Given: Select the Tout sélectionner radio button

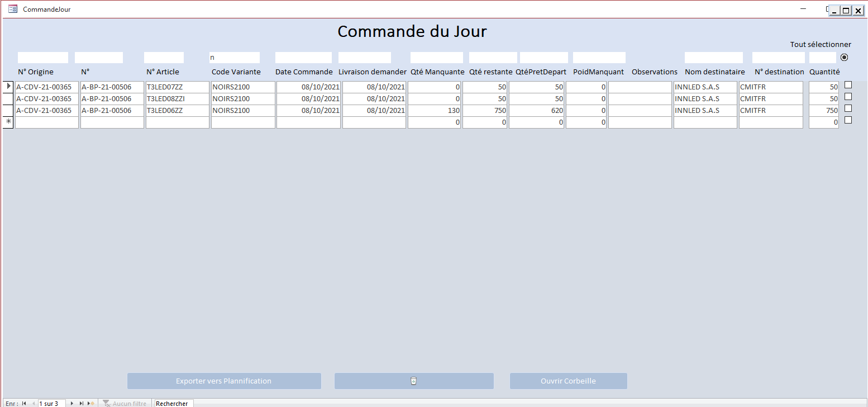Looking at the screenshot, I should tap(844, 57).
